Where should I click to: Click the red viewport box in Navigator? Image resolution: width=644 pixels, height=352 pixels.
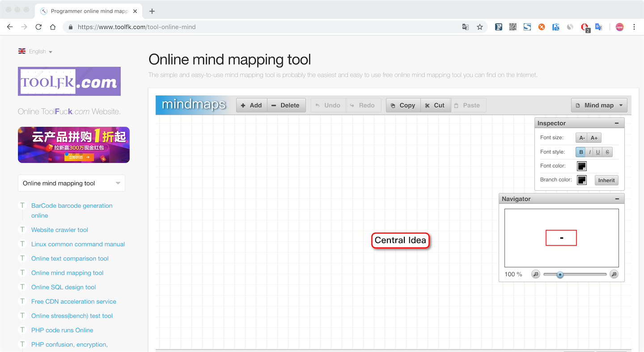pyautogui.click(x=561, y=238)
